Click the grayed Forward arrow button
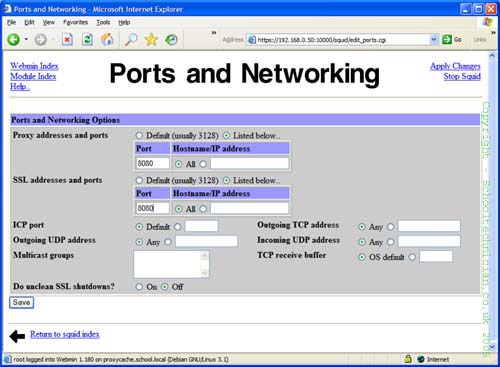The height and width of the screenshot is (367, 500). pos(41,40)
